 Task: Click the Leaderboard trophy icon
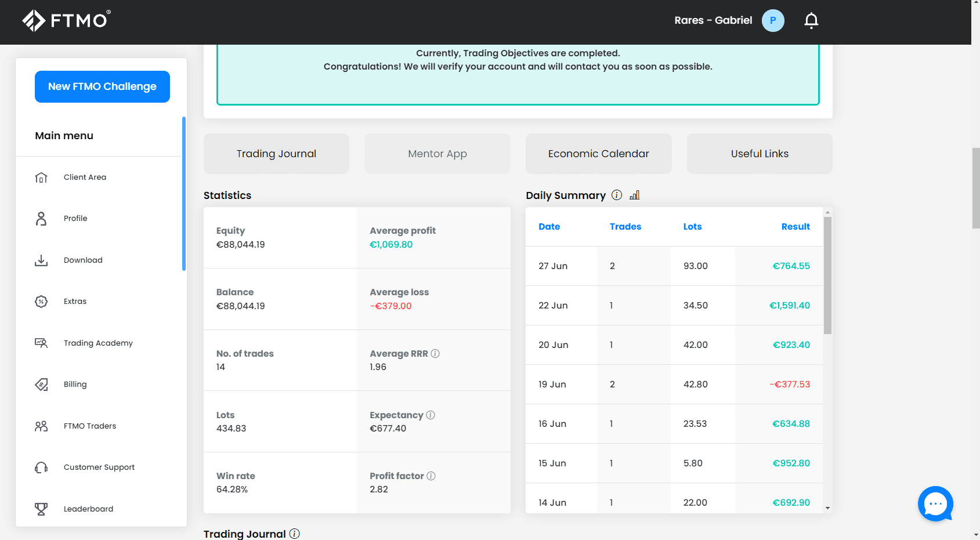click(41, 509)
